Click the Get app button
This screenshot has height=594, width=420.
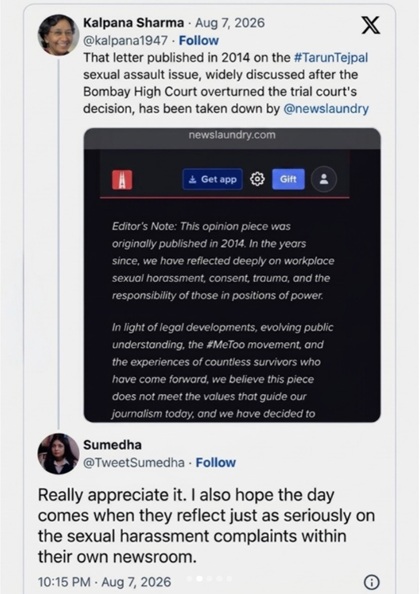(x=213, y=179)
